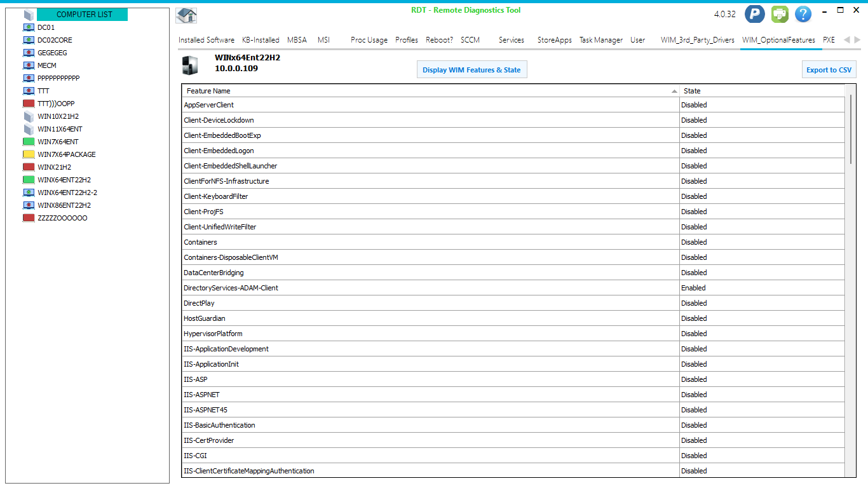Sort by the State column header
868x488 pixels.
click(762, 91)
